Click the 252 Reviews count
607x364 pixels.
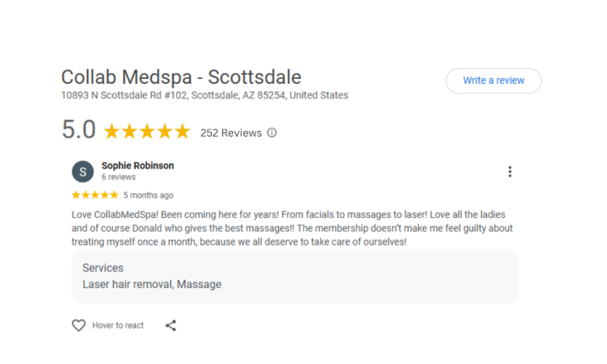click(x=231, y=133)
